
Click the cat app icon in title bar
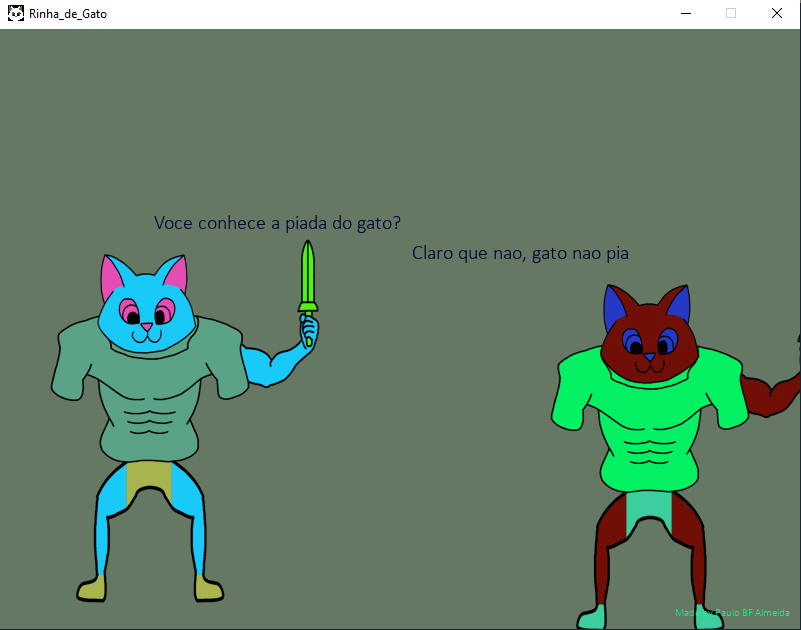[x=16, y=13]
